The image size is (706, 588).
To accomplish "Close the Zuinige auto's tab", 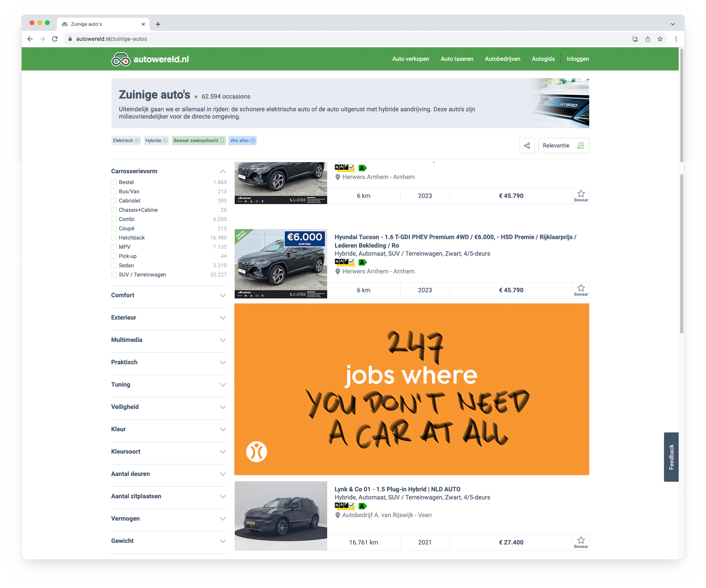I will (x=143, y=24).
